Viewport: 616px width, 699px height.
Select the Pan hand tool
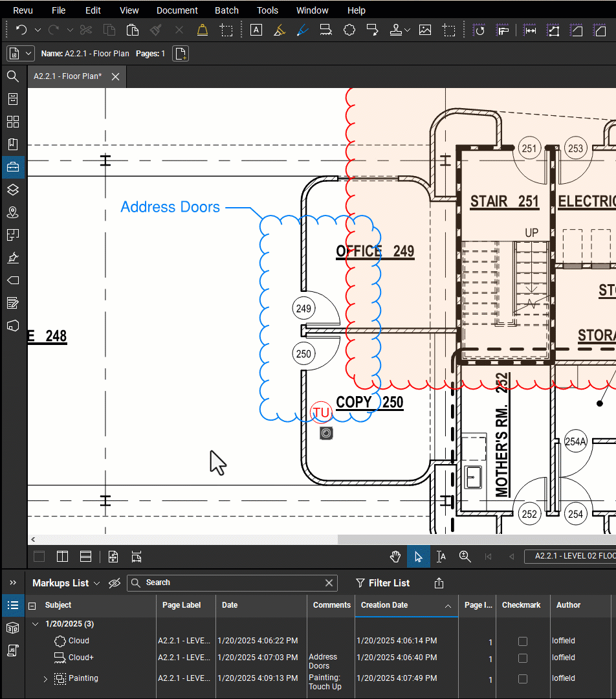pyautogui.click(x=395, y=557)
